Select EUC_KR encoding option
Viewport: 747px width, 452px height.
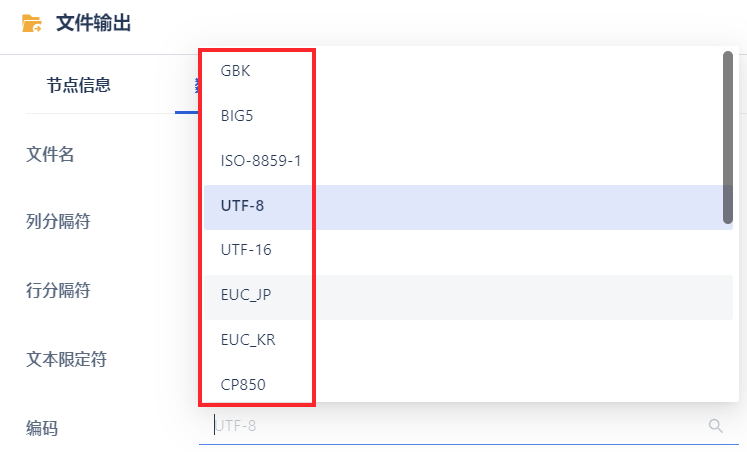[468, 340]
